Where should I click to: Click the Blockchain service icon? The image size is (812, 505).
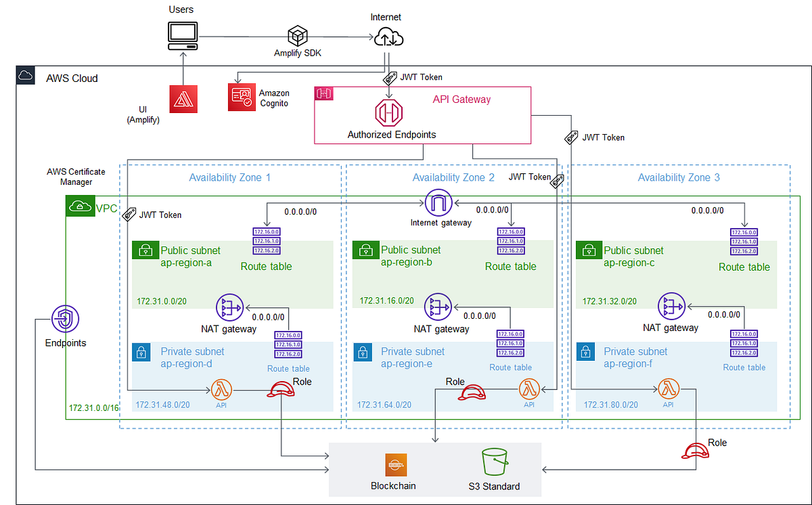click(x=397, y=465)
